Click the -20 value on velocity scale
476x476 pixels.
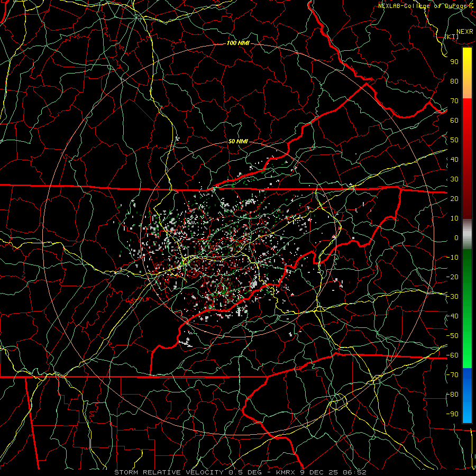452,277
